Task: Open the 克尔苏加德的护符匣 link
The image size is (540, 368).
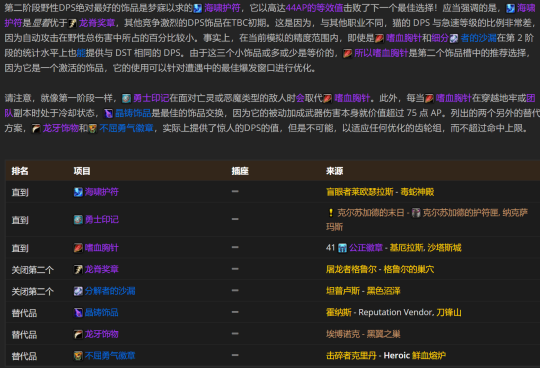Action: coord(461,213)
